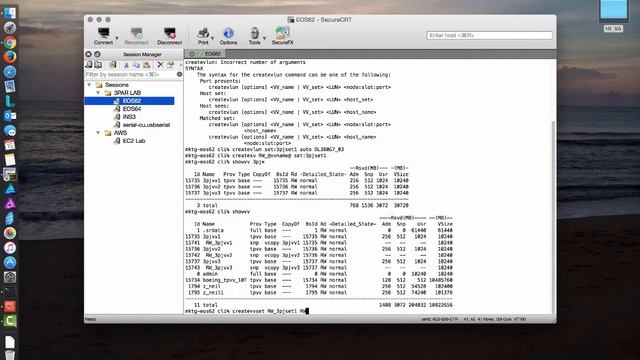The height and width of the screenshot is (360, 640).
Task: Click the Session Manager pin button
Action: pos(97,54)
